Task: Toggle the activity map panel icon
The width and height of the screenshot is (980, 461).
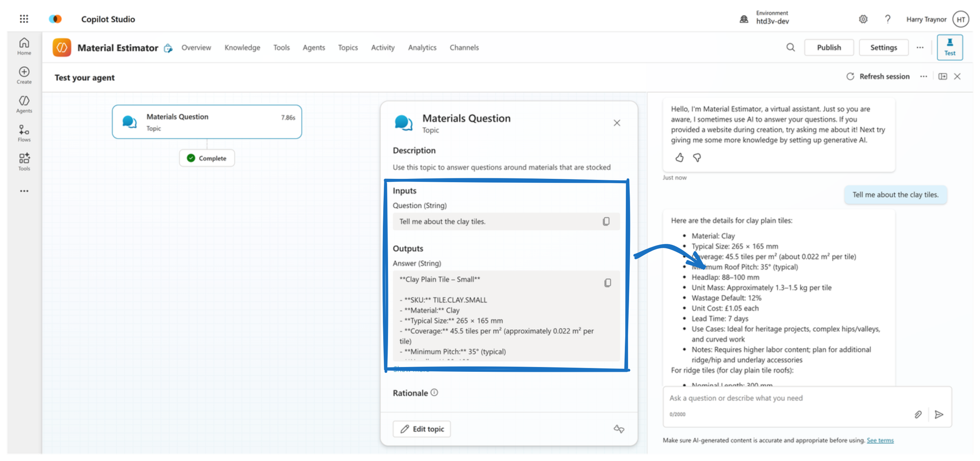Action: pyautogui.click(x=942, y=76)
